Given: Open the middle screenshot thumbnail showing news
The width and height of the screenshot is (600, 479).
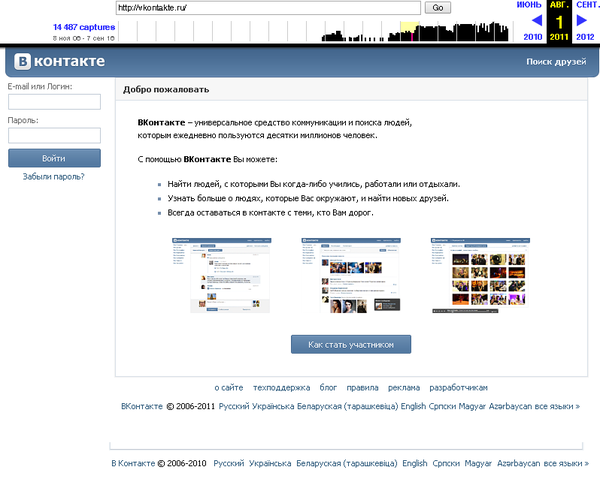Looking at the screenshot, I should pos(351,275).
